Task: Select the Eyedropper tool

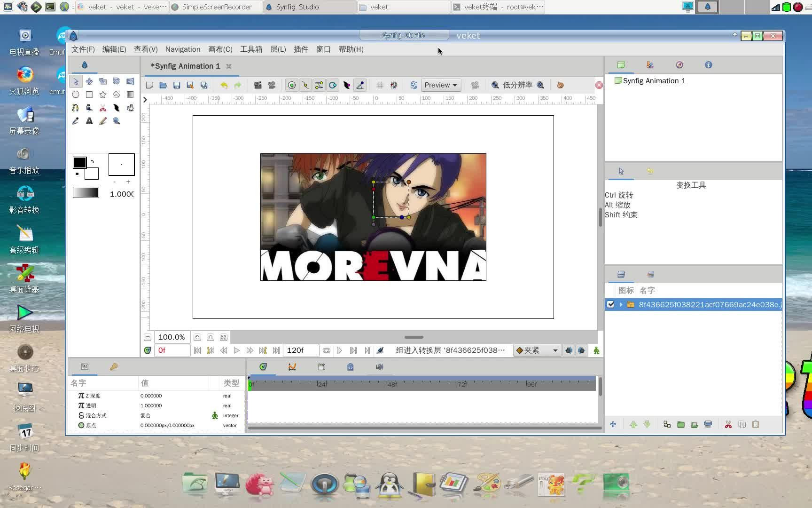Action: coord(76,121)
